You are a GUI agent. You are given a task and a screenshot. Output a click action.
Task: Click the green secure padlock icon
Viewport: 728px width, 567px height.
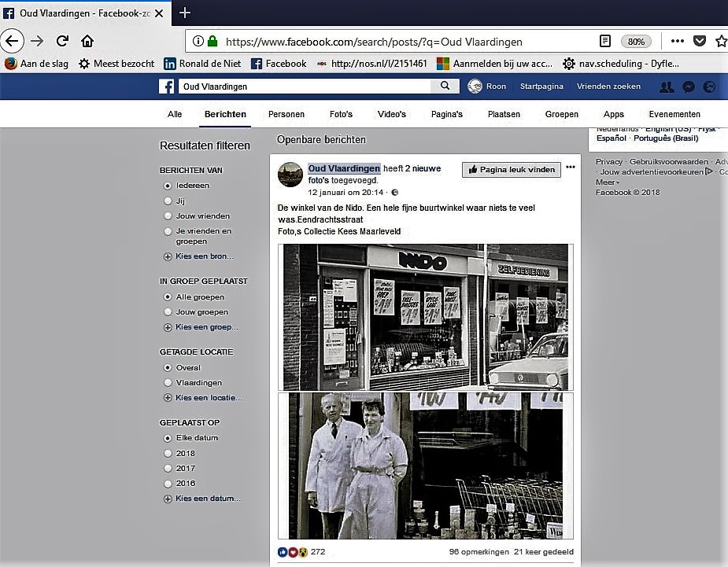pos(212,42)
